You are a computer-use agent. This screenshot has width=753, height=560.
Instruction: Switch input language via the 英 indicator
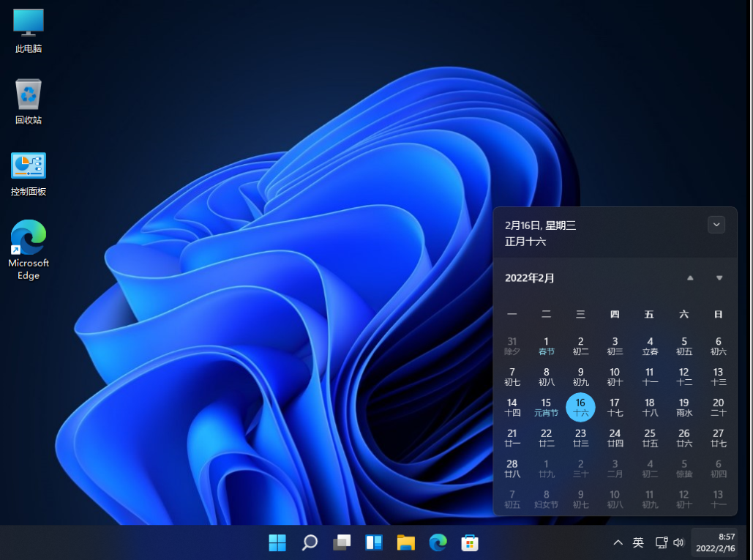tap(637, 542)
